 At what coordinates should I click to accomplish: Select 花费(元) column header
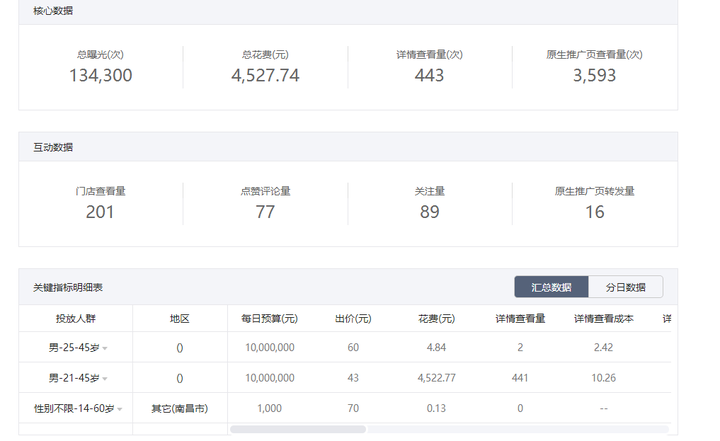pyautogui.click(x=436, y=318)
